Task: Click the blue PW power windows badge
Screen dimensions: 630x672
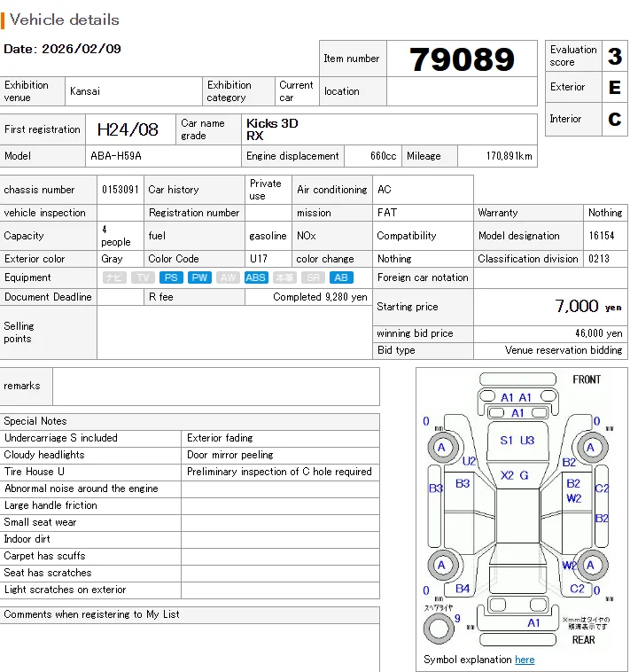Action: click(x=199, y=277)
